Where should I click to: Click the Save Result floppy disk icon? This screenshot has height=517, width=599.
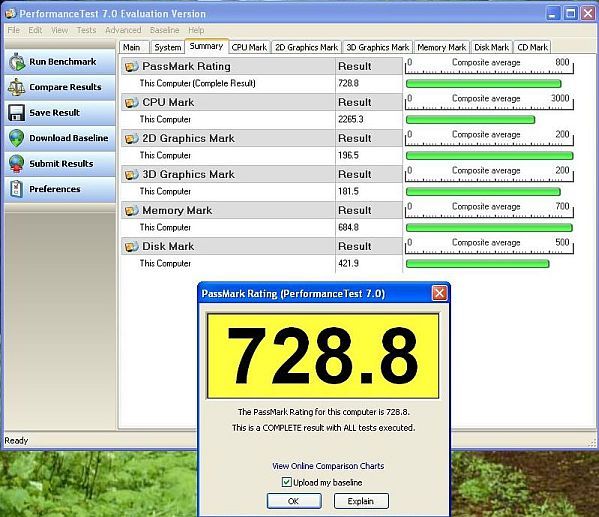pyautogui.click(x=16, y=113)
